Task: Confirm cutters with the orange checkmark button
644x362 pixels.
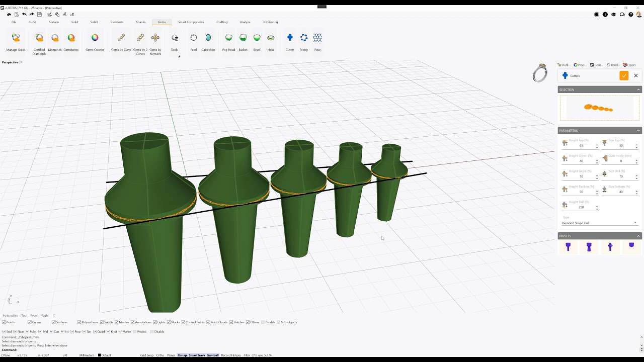Action: [624, 76]
